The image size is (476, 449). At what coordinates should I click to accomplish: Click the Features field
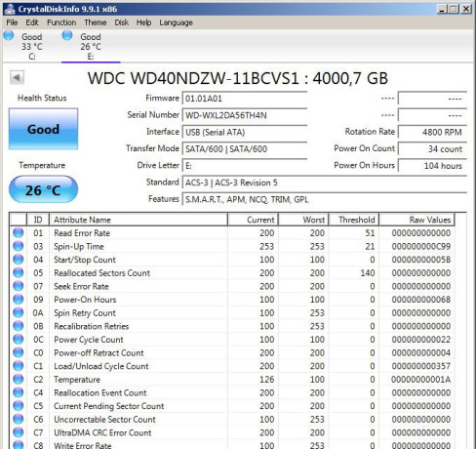pos(325,199)
